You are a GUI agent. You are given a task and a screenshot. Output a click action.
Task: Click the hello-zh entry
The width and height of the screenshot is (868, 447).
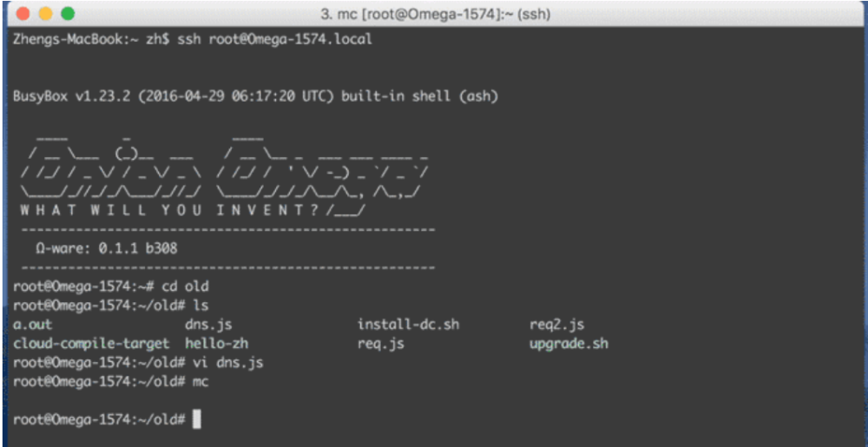pyautogui.click(x=216, y=344)
